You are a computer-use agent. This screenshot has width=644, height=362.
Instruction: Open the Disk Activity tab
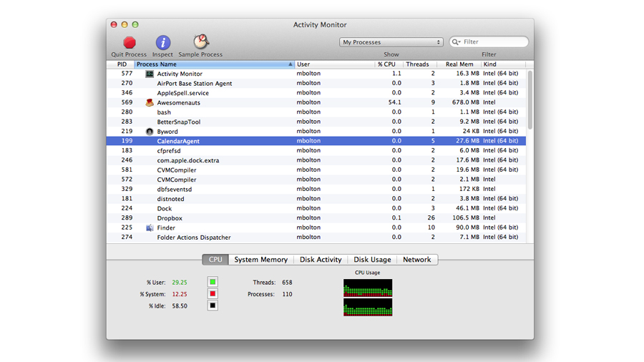(321, 260)
